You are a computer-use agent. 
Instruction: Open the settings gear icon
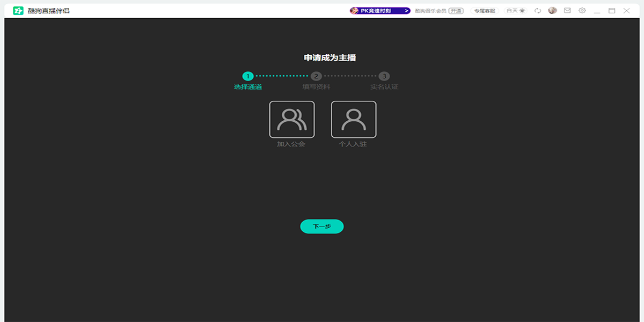coord(582,11)
